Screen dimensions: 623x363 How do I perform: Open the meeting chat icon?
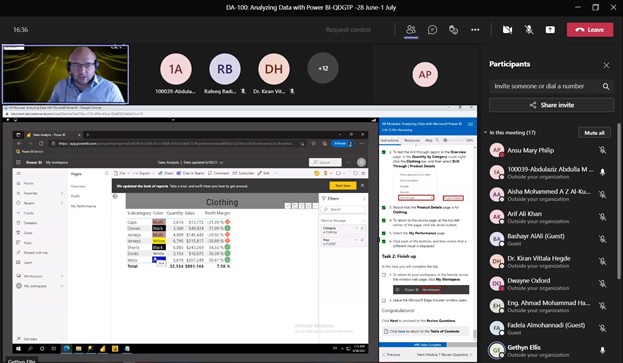[x=432, y=30]
